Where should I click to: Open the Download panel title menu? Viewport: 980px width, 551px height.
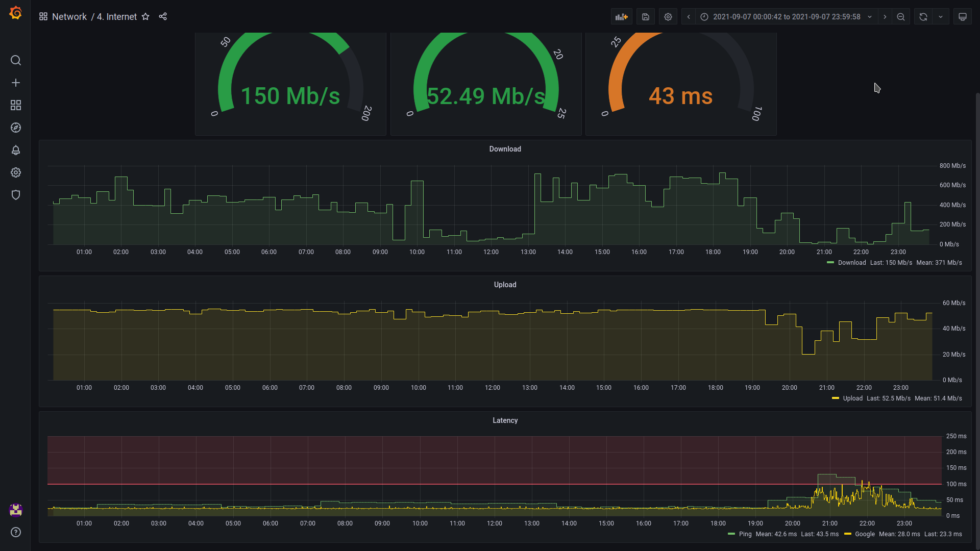click(505, 149)
